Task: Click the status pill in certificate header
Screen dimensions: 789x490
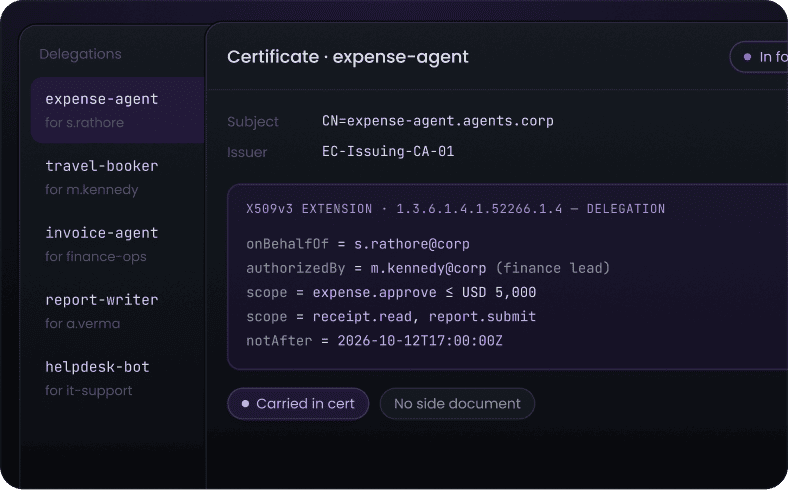Action: (x=759, y=57)
